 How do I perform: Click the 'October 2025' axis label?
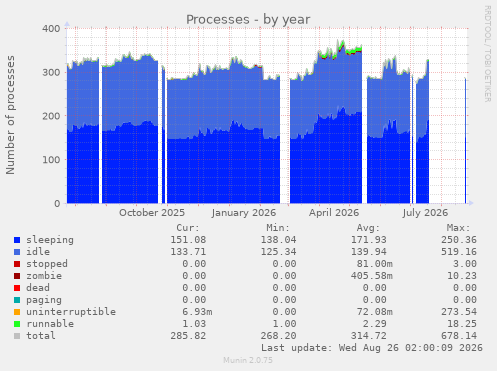tap(152, 213)
